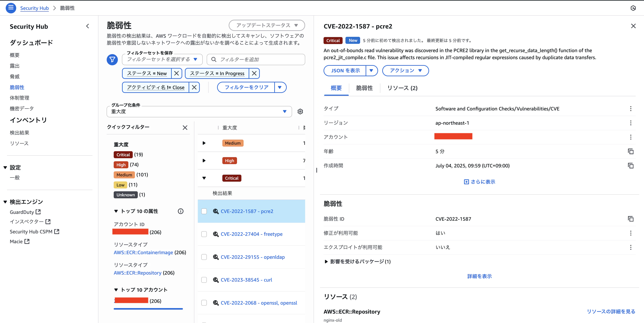Click info icon next to トップ 10 の属性
The width and height of the screenshot is (644, 323).
(180, 211)
